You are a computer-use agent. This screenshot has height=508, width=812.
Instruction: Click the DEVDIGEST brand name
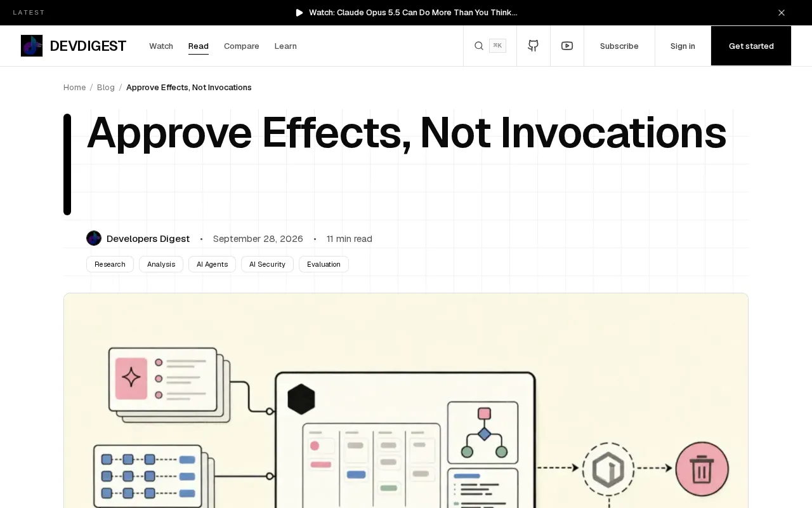pyautogui.click(x=88, y=46)
